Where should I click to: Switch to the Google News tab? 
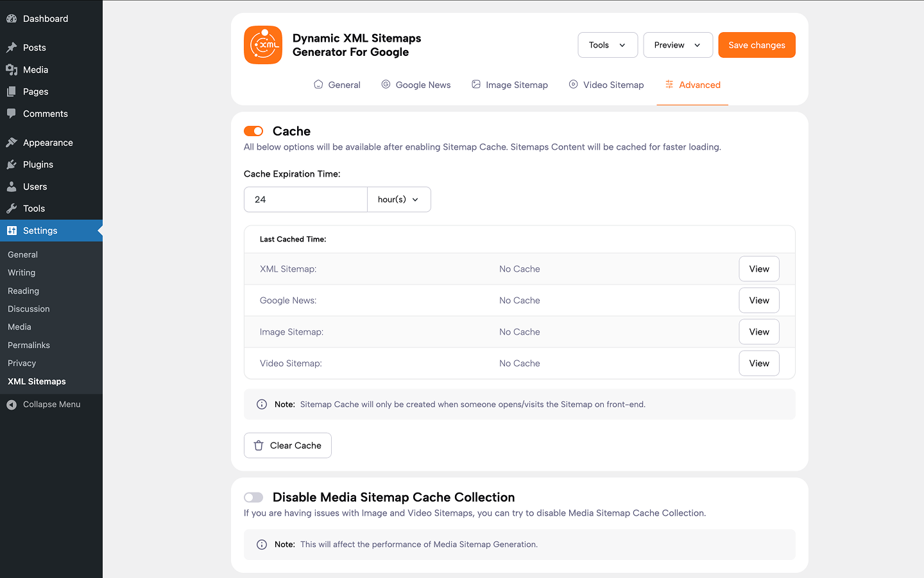pos(416,85)
